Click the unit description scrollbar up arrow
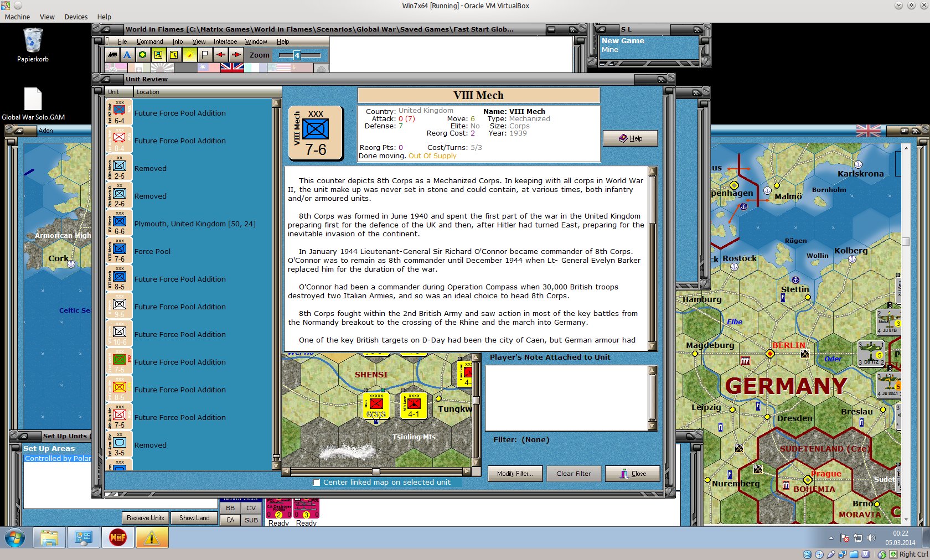The width and height of the screenshot is (930, 560). click(x=653, y=171)
